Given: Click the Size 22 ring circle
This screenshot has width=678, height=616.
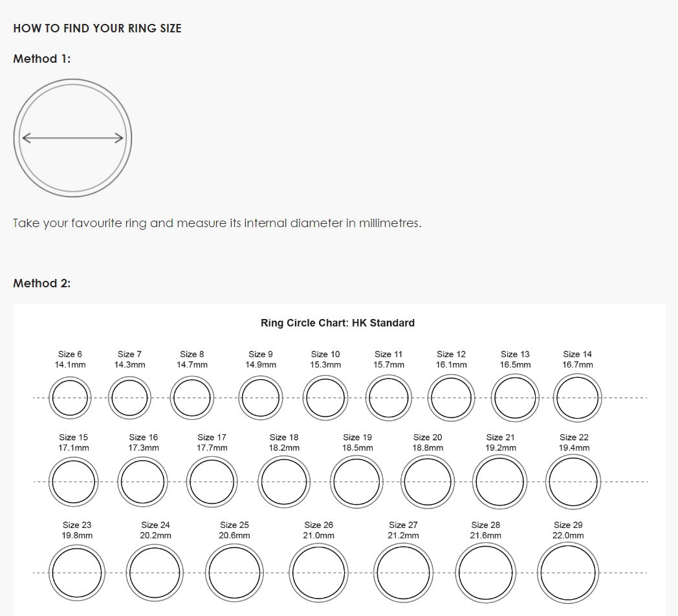Looking at the screenshot, I should click(572, 482).
